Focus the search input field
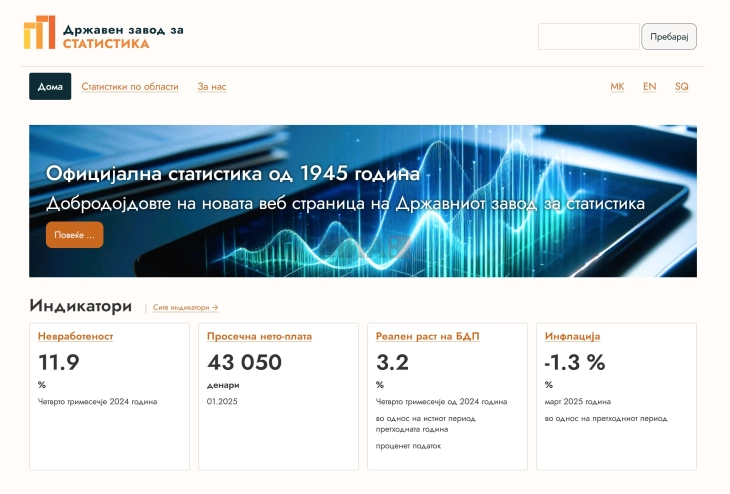 click(x=588, y=37)
